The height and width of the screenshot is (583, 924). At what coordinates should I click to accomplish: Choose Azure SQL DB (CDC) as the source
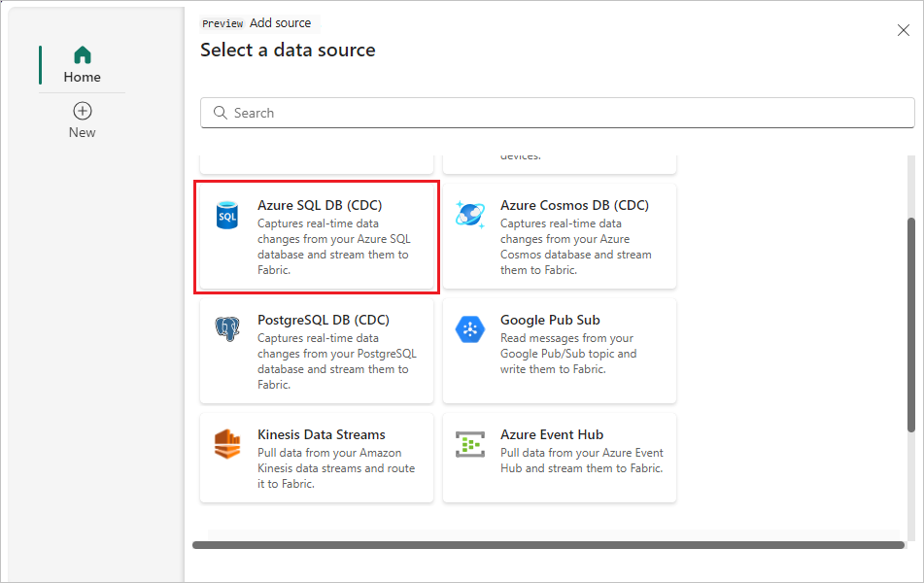tap(317, 236)
